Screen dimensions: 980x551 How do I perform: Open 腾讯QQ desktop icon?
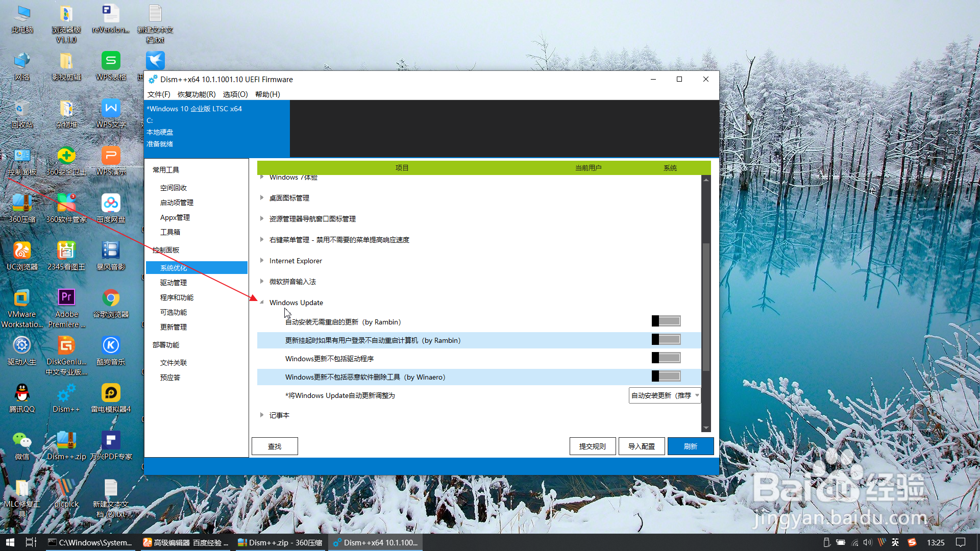coord(22,393)
